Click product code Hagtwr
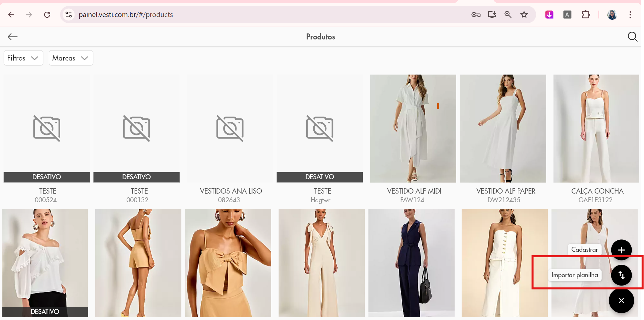This screenshot has width=644, height=320. (x=320, y=200)
